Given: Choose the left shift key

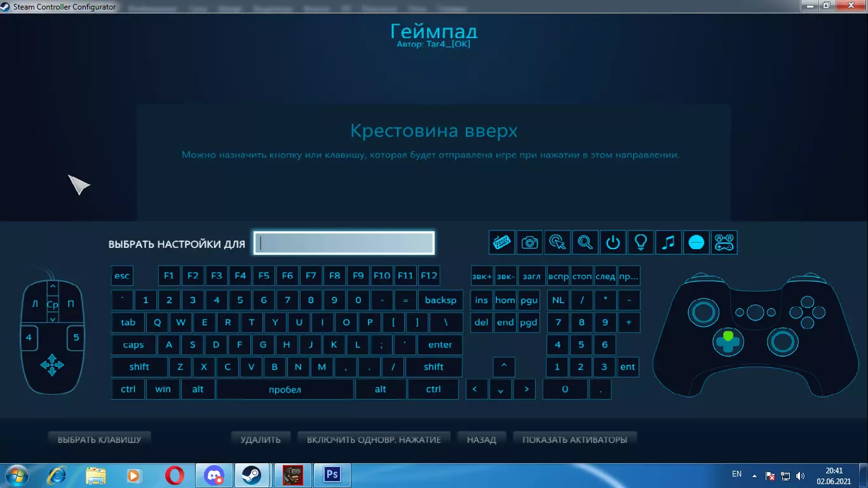Looking at the screenshot, I should click(139, 367).
